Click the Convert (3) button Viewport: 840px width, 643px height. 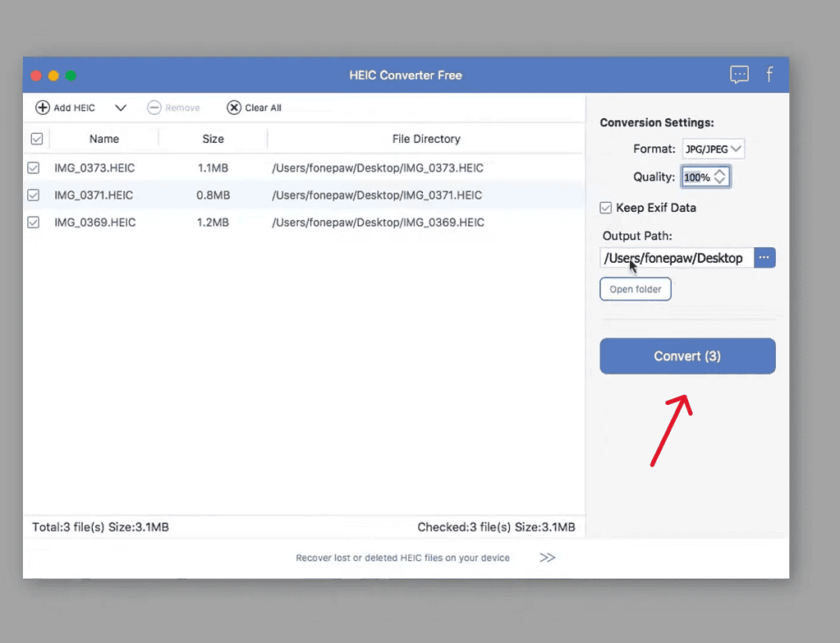click(687, 356)
